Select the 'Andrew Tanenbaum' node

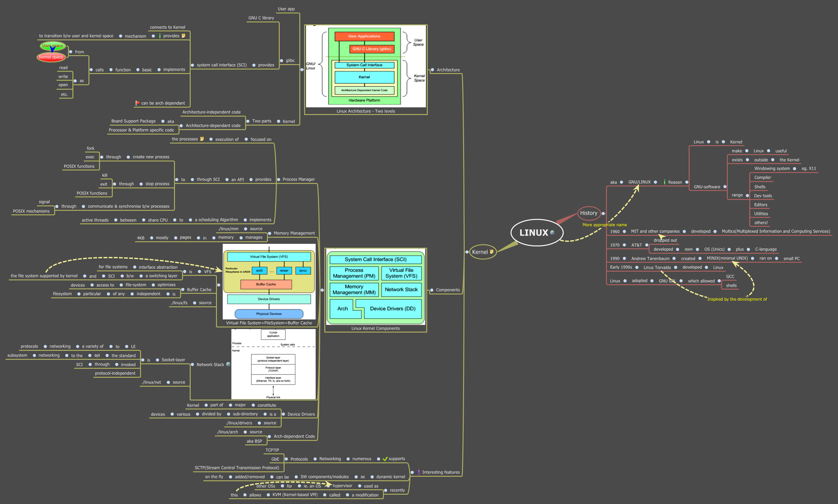point(650,259)
